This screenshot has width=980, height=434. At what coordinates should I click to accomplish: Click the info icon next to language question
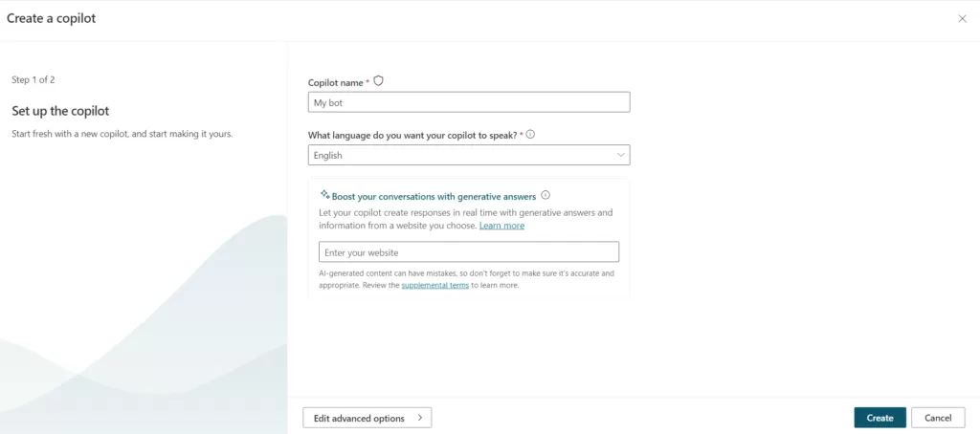pyautogui.click(x=530, y=135)
